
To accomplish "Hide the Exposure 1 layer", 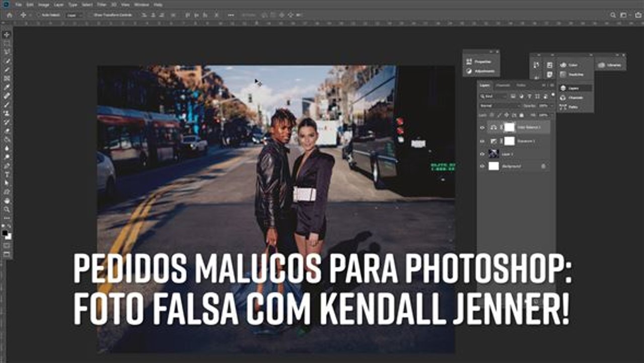I will tap(482, 141).
